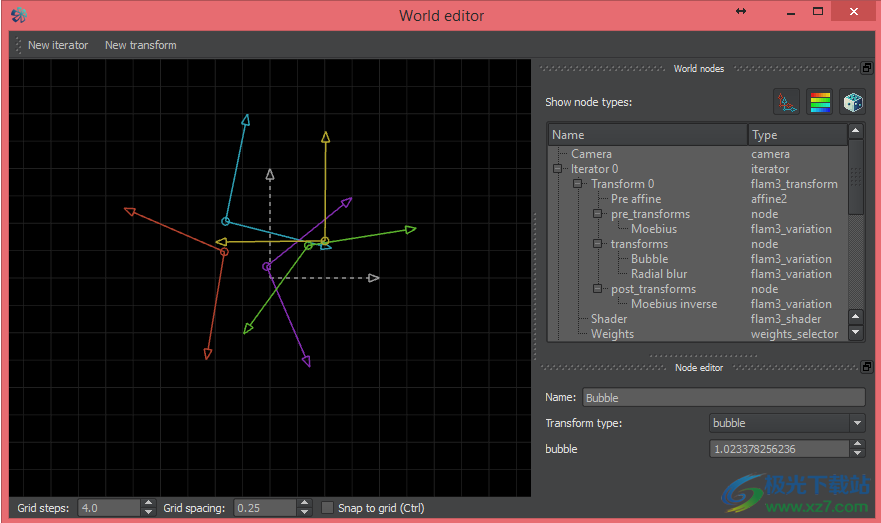Collapse the Iterator 0 tree node
The height and width of the screenshot is (523, 881).
[x=557, y=169]
